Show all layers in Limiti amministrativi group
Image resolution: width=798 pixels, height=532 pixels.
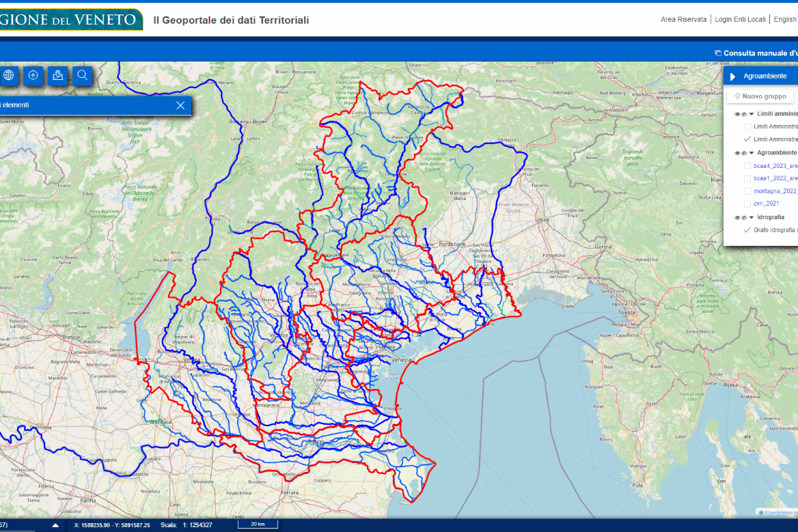coord(737,114)
